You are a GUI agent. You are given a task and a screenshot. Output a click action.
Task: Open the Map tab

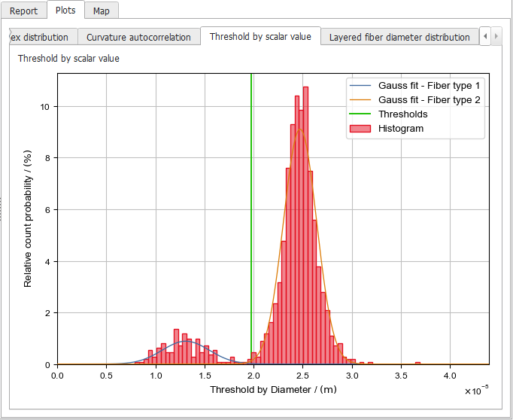tap(101, 11)
